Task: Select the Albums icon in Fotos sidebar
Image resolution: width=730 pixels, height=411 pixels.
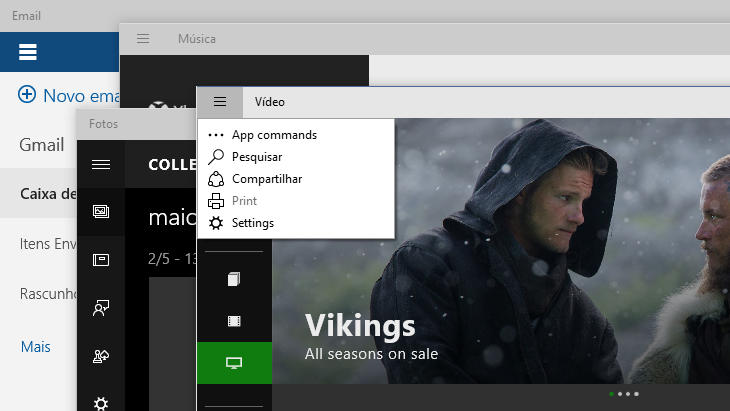Action: click(x=101, y=260)
